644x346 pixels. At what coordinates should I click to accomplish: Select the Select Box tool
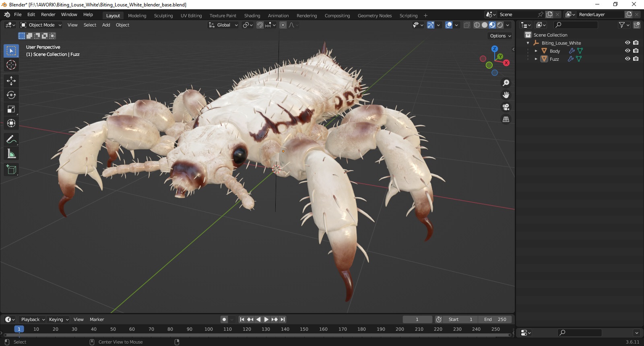[11, 51]
